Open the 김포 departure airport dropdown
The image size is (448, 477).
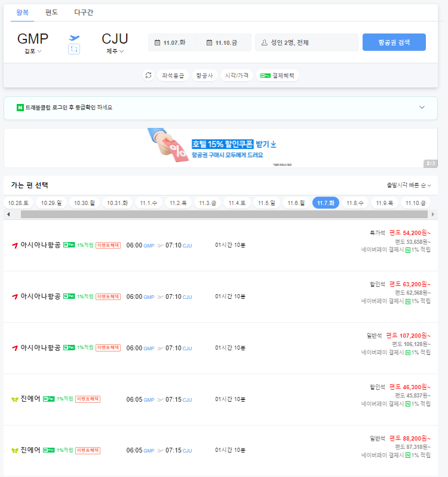pos(33,51)
